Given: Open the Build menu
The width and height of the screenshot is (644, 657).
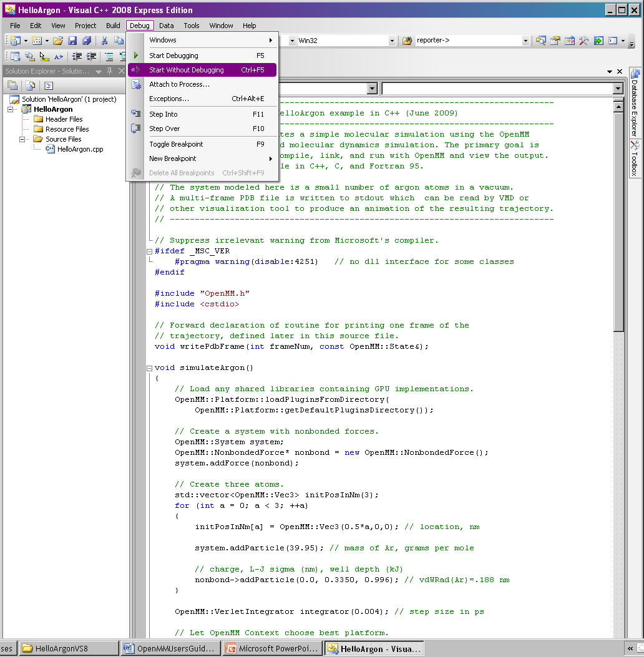Looking at the screenshot, I should pos(113,26).
